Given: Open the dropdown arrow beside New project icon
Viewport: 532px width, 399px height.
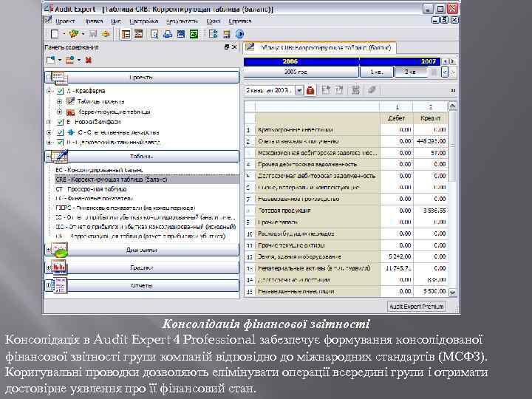Looking at the screenshot, I should tap(64, 34).
